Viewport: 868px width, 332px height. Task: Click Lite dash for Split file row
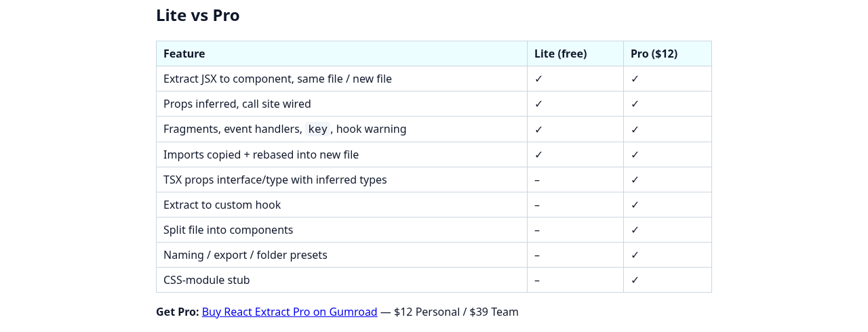[x=537, y=230]
